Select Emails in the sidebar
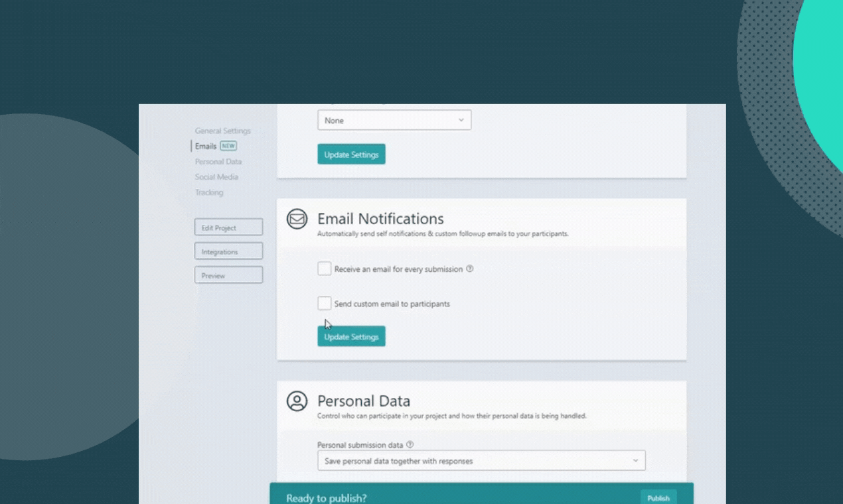This screenshot has width=843, height=504. point(206,146)
